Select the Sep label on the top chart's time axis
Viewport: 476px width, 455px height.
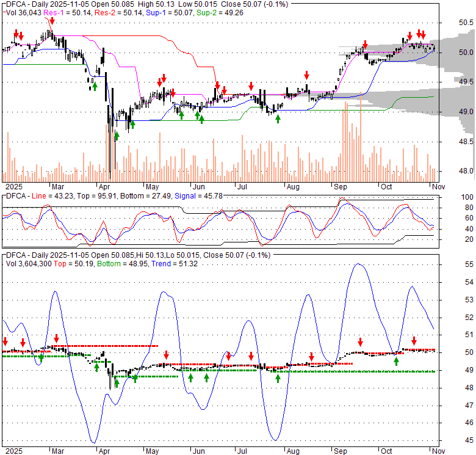[341, 187]
